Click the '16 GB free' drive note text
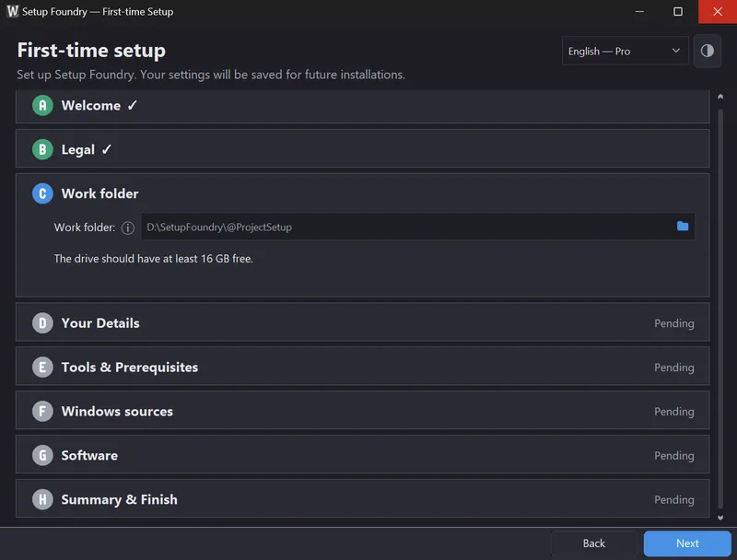The height and width of the screenshot is (560, 737). tap(153, 259)
